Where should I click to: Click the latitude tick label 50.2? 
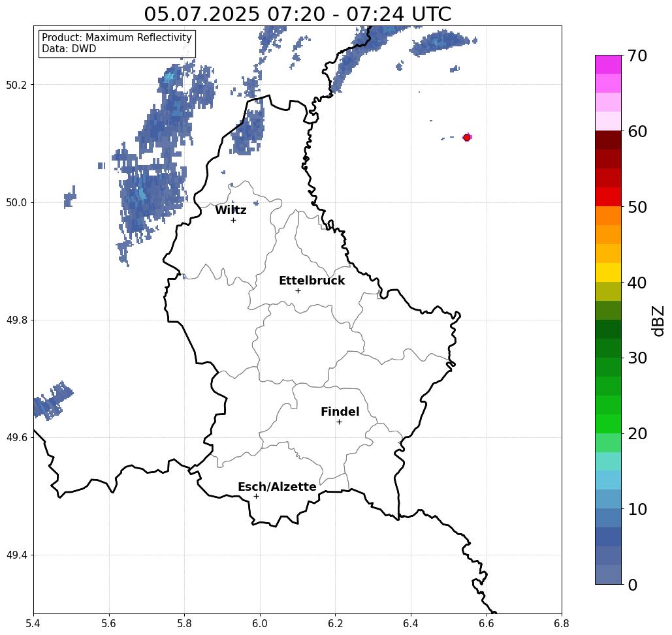coord(16,85)
